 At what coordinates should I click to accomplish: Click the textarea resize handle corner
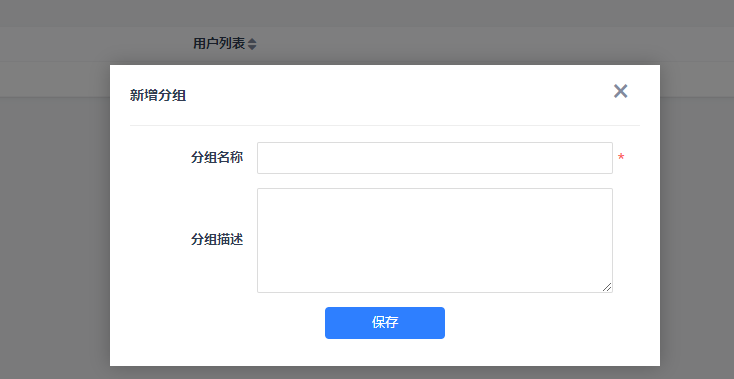click(x=607, y=287)
